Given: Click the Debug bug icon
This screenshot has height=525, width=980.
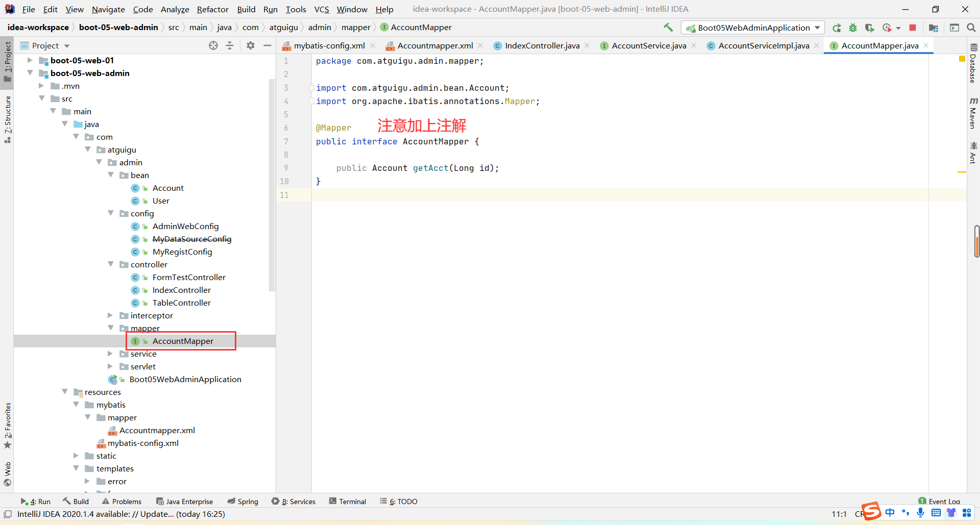Looking at the screenshot, I should (853, 28).
